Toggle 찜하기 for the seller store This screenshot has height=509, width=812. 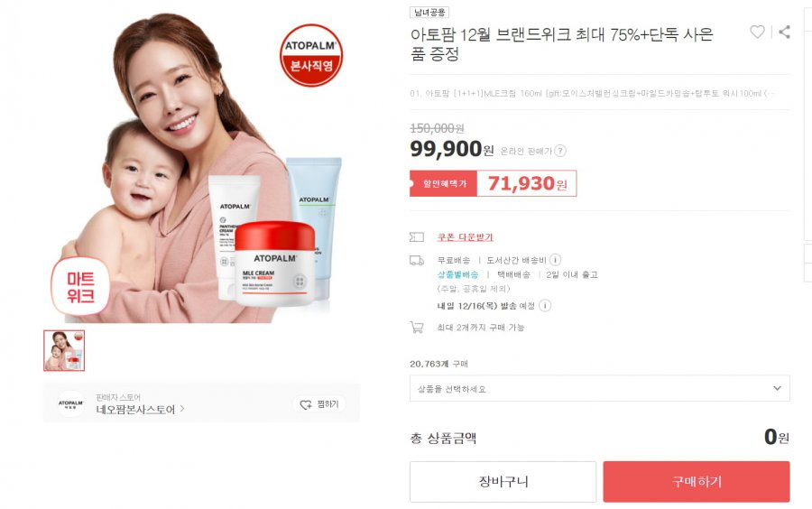[320, 404]
